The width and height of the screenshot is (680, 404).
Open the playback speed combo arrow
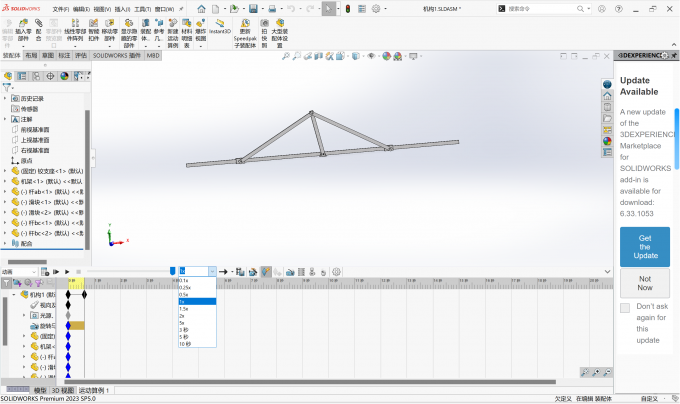pos(212,271)
